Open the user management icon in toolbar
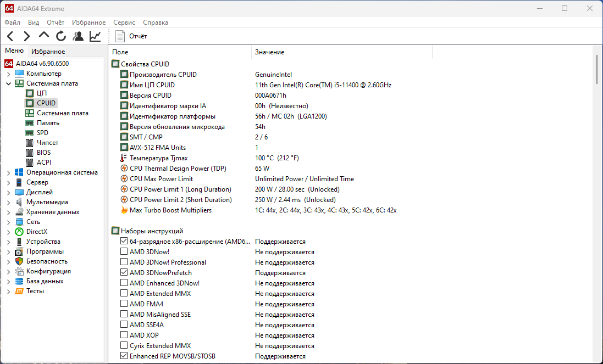This screenshot has width=603, height=364. (x=78, y=36)
